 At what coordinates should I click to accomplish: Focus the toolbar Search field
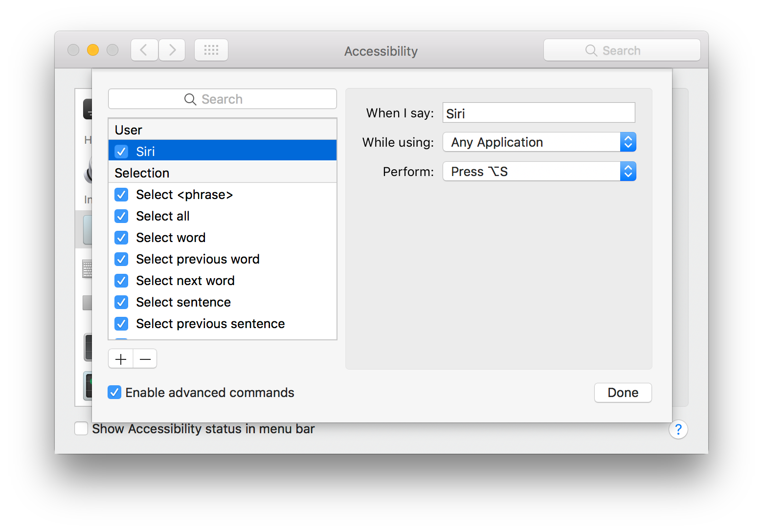(622, 50)
